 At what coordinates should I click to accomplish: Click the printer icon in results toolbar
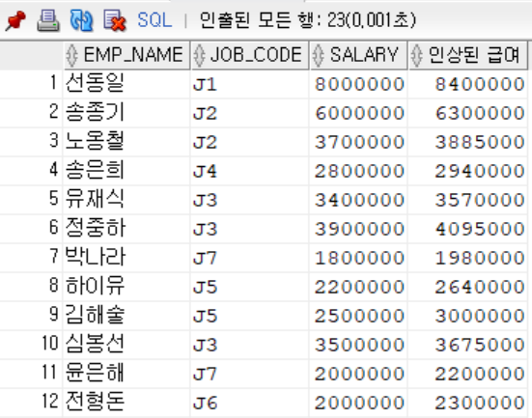coord(48,20)
